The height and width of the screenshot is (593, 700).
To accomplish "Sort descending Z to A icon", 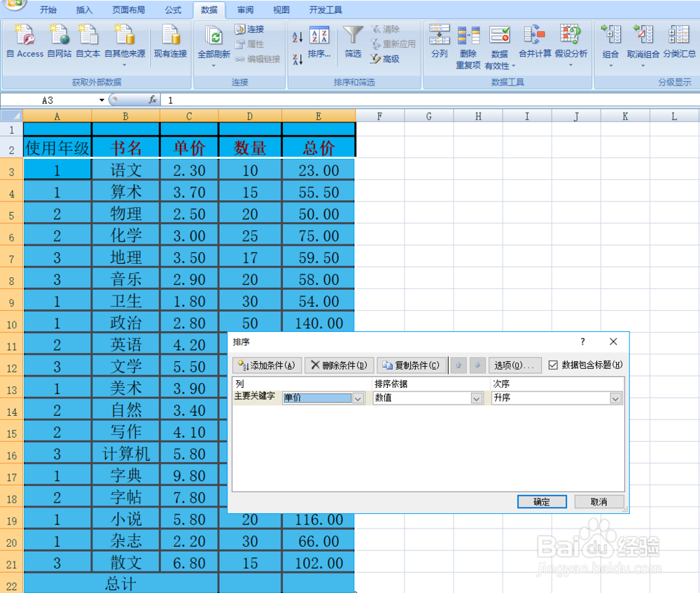I will point(297,59).
